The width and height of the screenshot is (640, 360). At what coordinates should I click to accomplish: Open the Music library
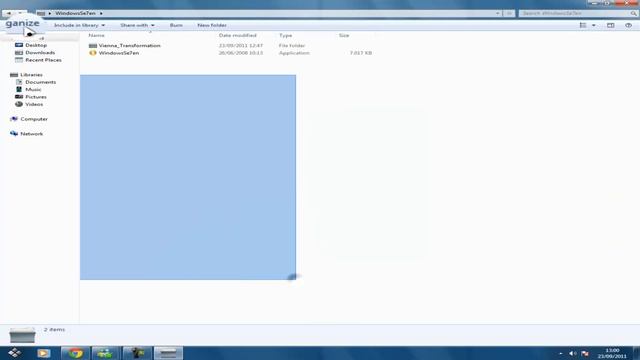click(33, 89)
